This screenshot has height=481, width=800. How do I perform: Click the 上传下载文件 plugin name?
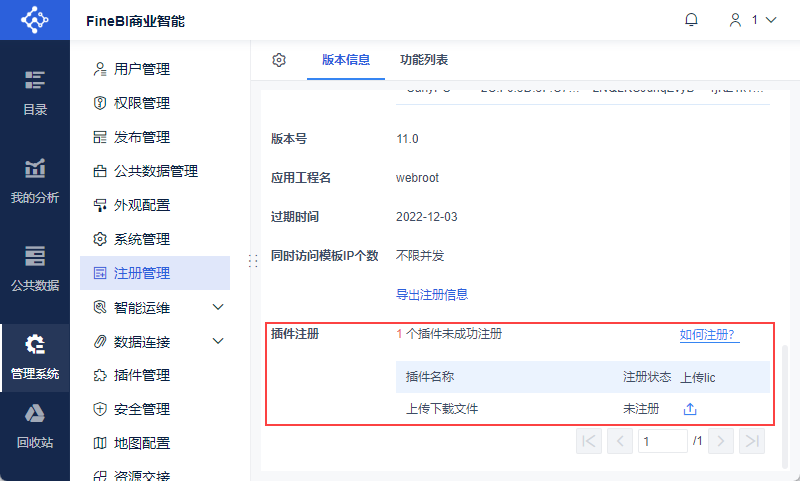(x=442, y=409)
